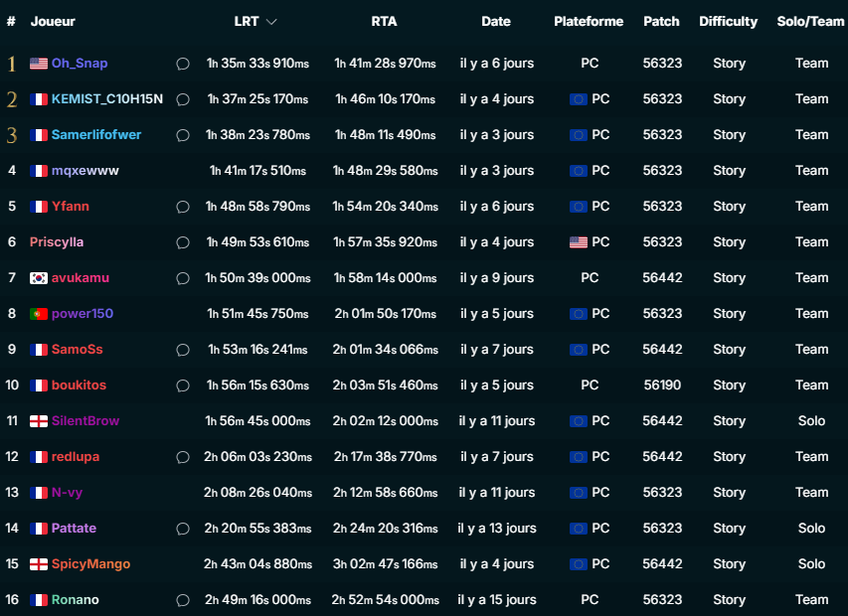848x616 pixels.
Task: Open the comment bubble on SamoSs's run
Action: point(183,350)
